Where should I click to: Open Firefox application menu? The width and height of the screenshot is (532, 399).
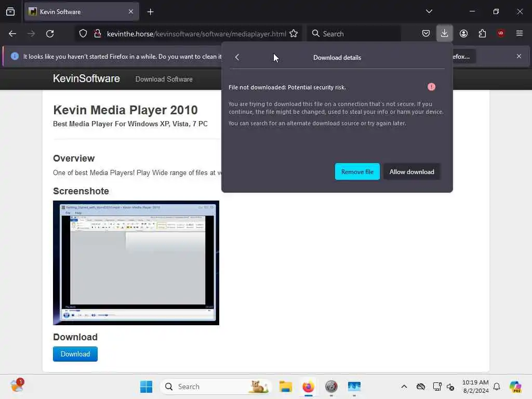[519, 33]
